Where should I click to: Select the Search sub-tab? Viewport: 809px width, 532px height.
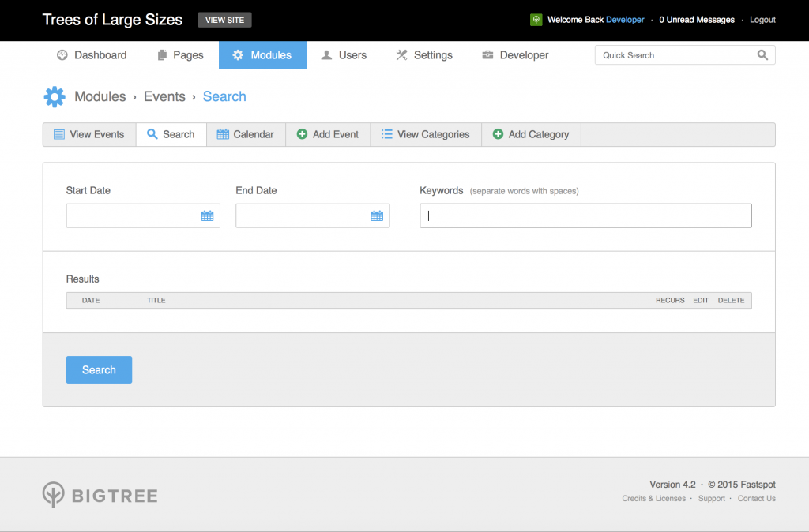(171, 134)
